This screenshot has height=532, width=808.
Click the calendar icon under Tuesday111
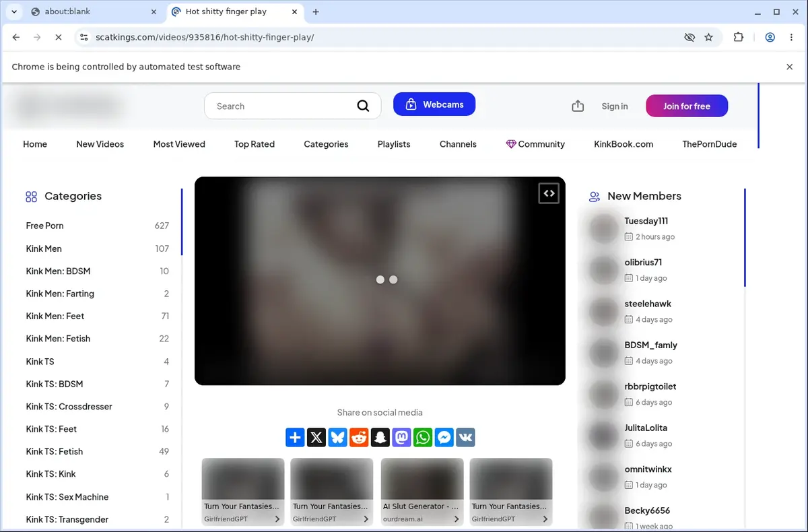pyautogui.click(x=629, y=237)
